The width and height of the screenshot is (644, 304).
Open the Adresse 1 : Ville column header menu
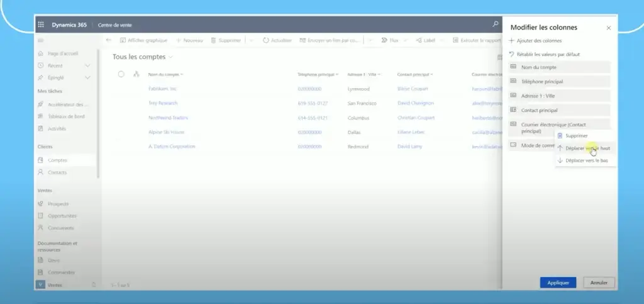[364, 74]
